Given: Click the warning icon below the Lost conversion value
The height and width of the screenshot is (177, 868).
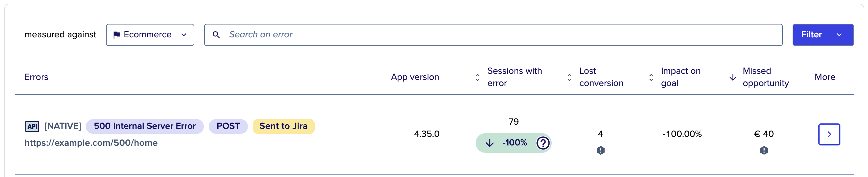Looking at the screenshot, I should pos(600,150).
